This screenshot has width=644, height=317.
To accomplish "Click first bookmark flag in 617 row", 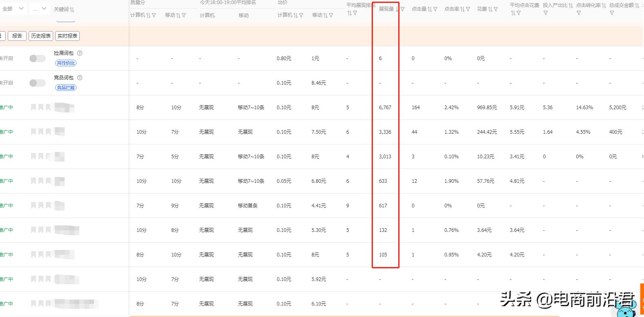I will coord(34,205).
